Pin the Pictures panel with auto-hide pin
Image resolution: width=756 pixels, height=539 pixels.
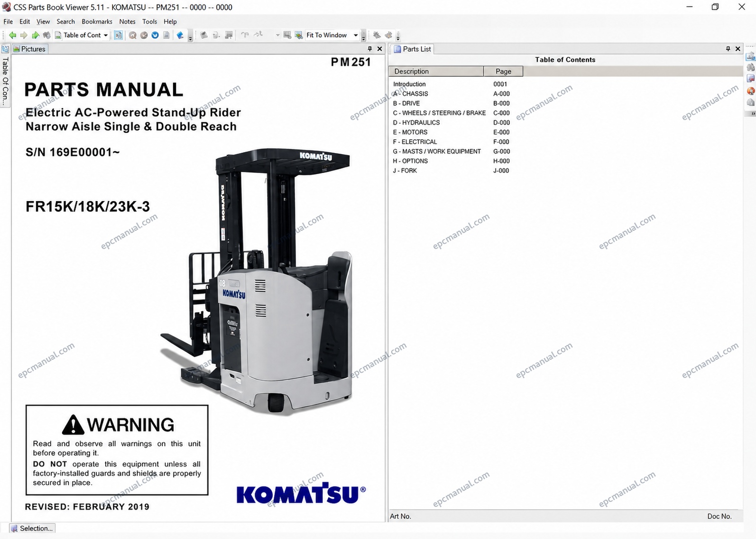[370, 49]
